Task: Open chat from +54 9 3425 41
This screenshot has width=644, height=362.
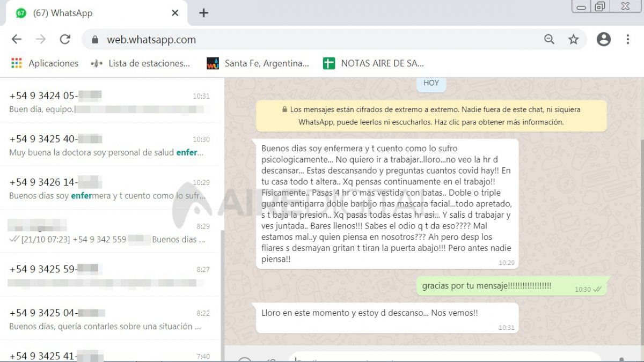Action: 109,351
